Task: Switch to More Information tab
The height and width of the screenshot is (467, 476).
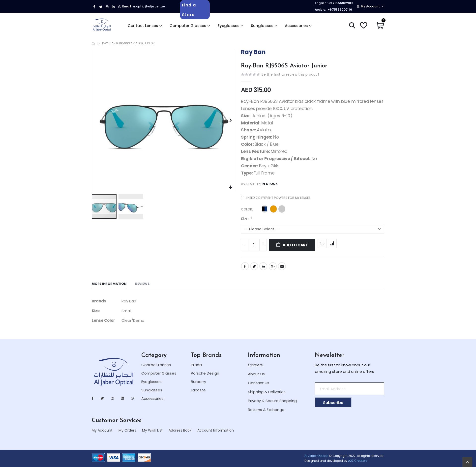Action: coord(109,284)
